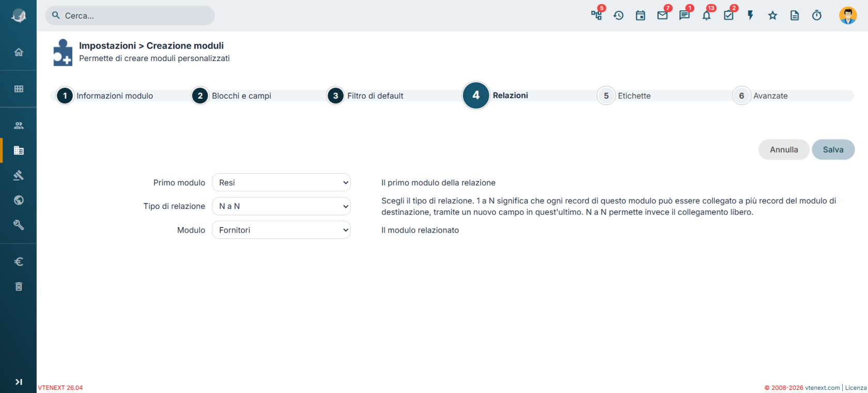
Task: Open the contacts people icon in sidebar
Action: click(19, 126)
